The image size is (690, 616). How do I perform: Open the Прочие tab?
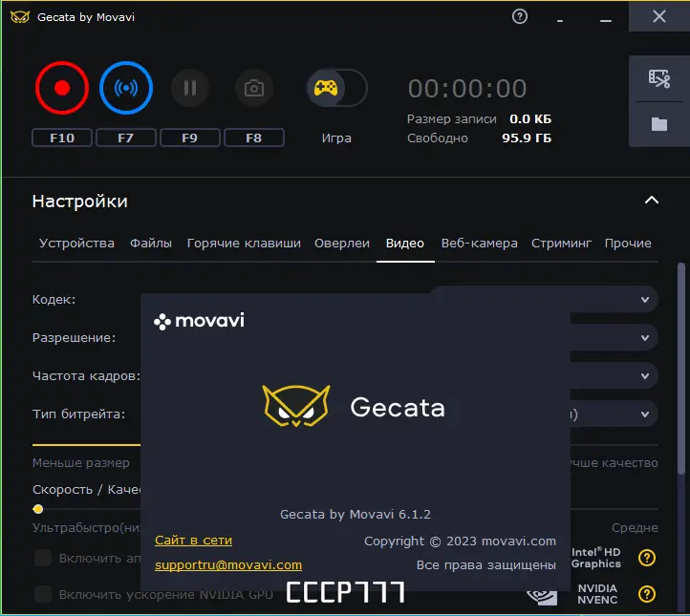click(628, 244)
